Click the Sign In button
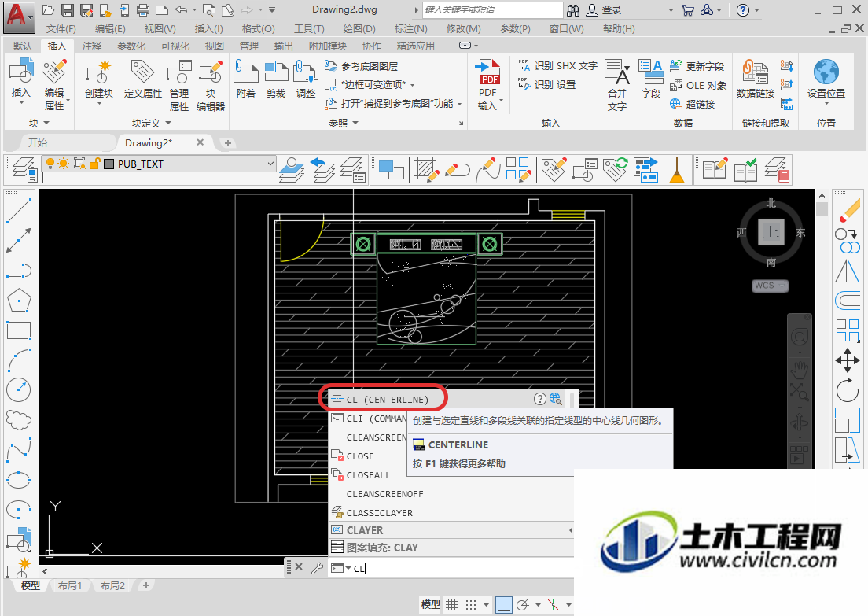Viewport: 868px width, 616px height. click(x=604, y=10)
